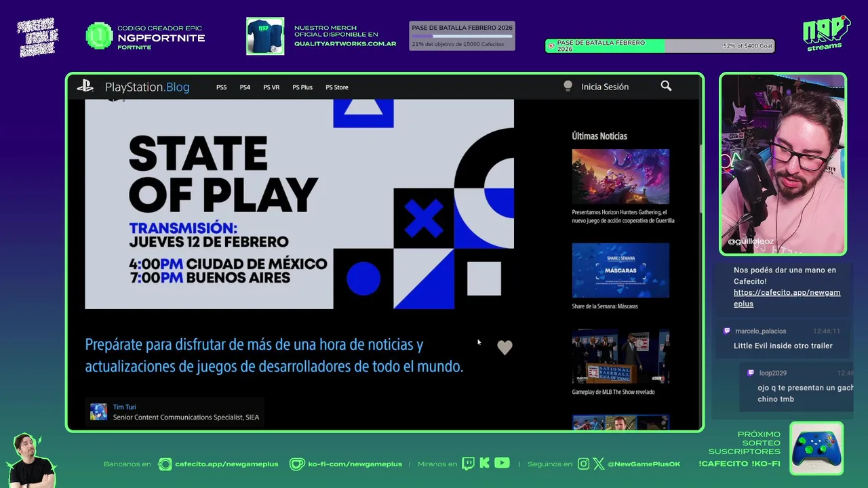Like the post with the heart icon
This screenshot has height=488, width=868.
click(x=505, y=348)
